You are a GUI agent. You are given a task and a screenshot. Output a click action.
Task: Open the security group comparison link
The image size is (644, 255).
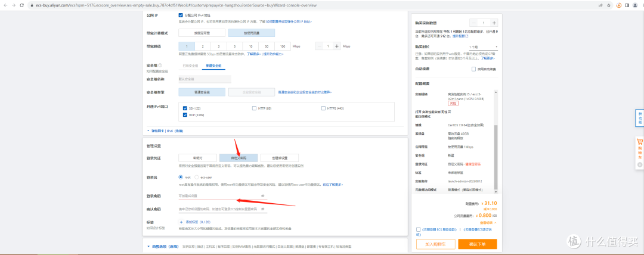pos(305,92)
